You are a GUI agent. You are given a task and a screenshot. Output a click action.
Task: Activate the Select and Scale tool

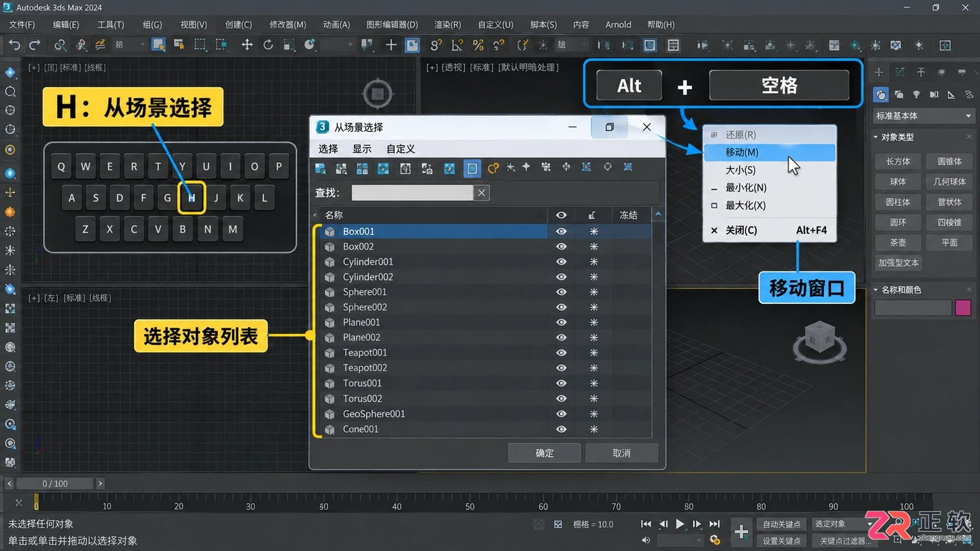point(289,45)
